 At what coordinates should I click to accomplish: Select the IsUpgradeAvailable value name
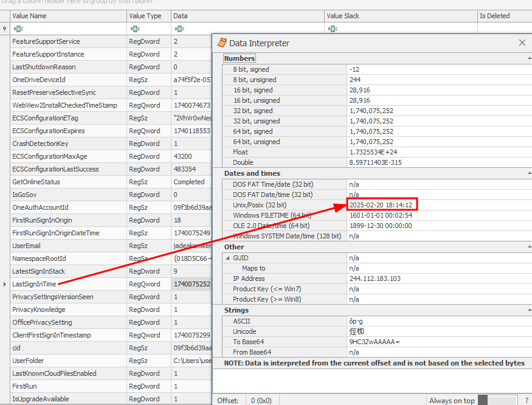[40, 399]
